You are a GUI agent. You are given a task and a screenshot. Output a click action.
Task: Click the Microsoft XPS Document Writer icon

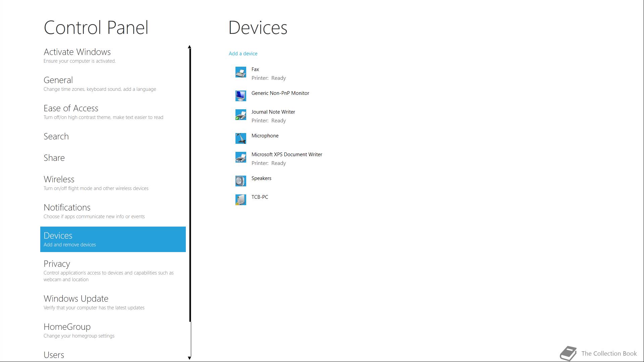tap(240, 157)
